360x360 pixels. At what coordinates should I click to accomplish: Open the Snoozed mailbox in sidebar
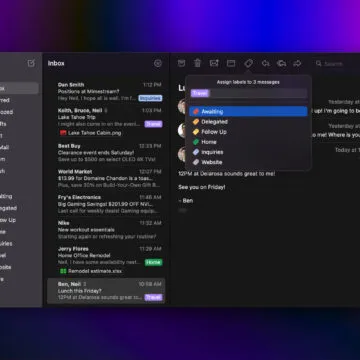tap(7, 112)
